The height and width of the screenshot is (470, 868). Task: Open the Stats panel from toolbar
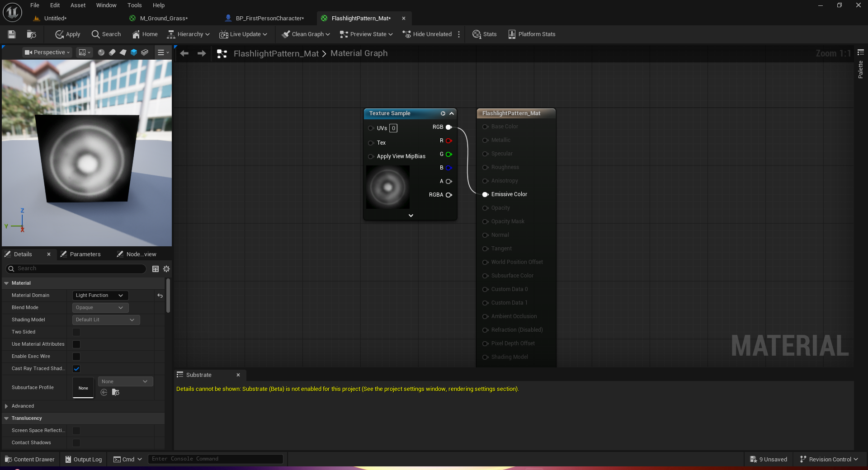pos(484,34)
